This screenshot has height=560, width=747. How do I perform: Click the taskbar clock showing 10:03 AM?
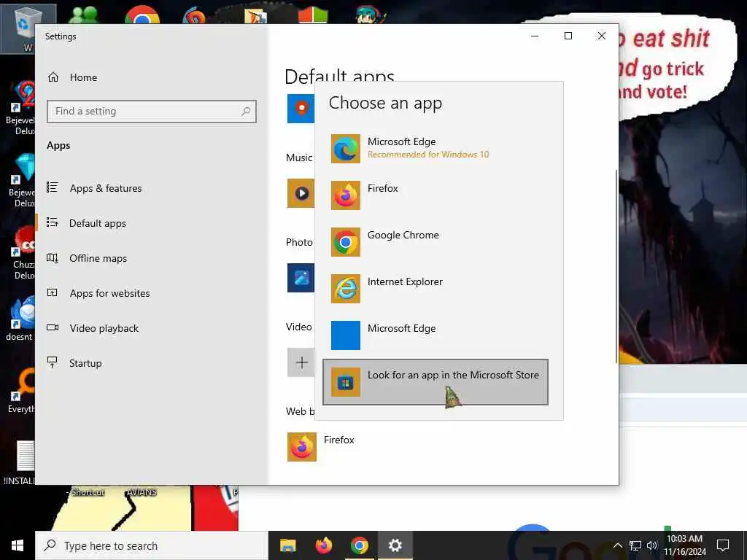pyautogui.click(x=685, y=545)
